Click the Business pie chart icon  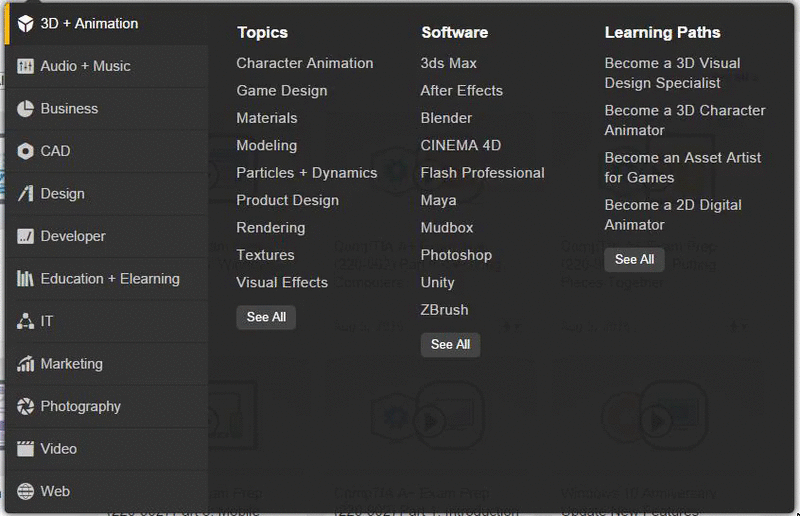coord(26,109)
